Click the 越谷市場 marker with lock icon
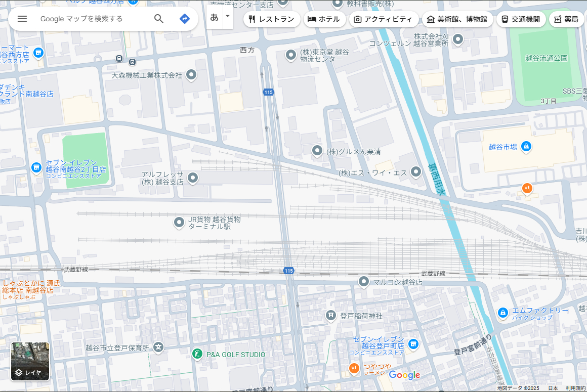This screenshot has height=392, width=587. [x=526, y=146]
